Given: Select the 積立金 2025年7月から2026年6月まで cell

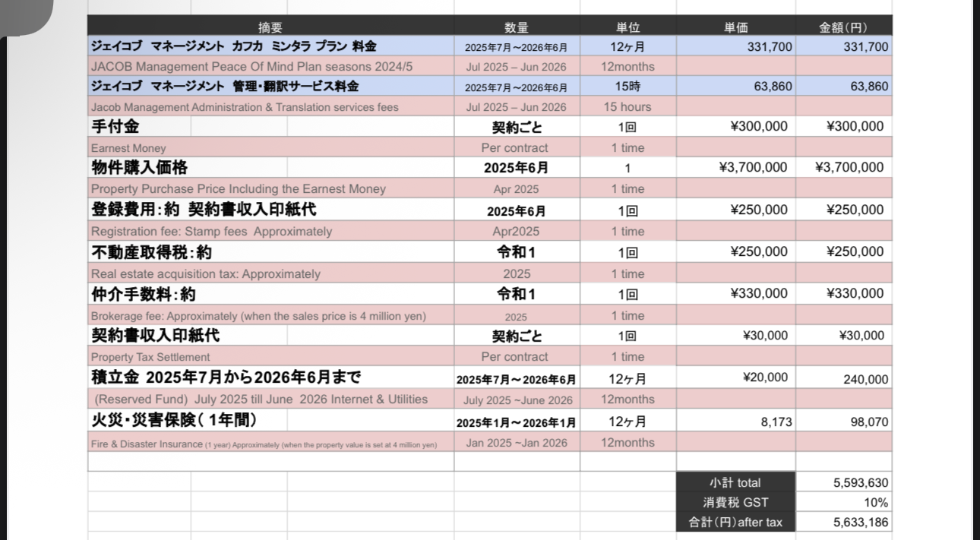Looking at the screenshot, I should (x=270, y=377).
